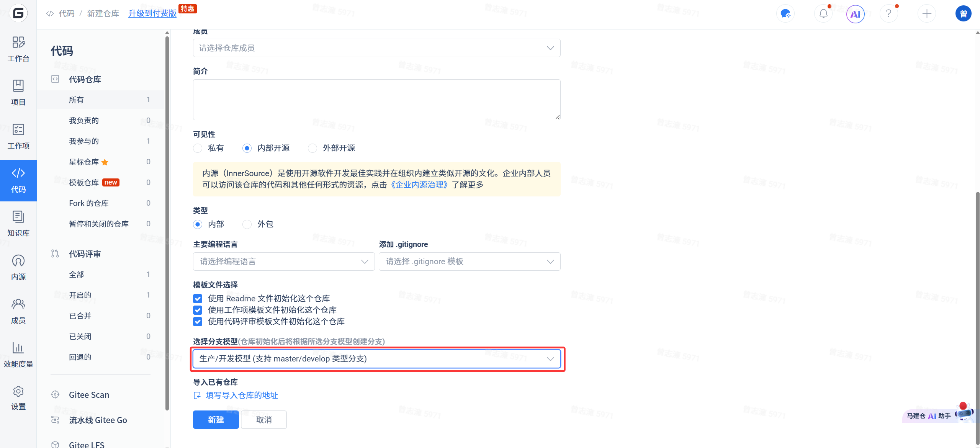Click the 填写导入仓库的地址 link
The height and width of the screenshot is (448, 980).
[241, 395]
